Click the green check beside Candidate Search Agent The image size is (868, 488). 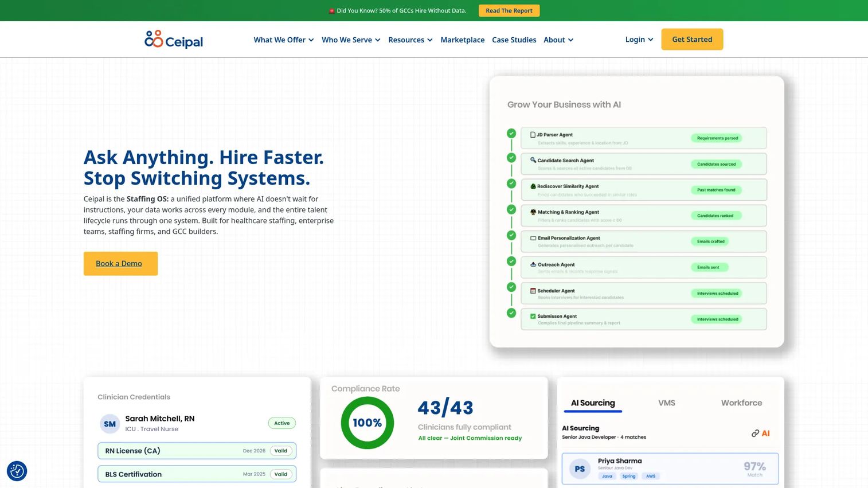coord(511,158)
